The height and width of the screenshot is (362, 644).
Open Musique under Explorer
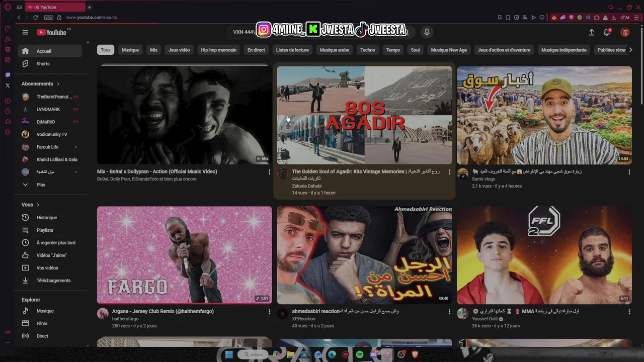click(x=50, y=311)
